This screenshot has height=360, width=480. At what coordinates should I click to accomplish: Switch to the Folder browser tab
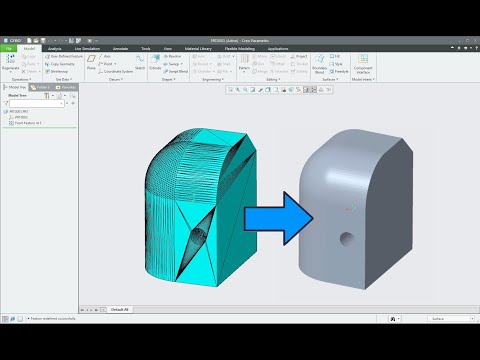[40, 87]
